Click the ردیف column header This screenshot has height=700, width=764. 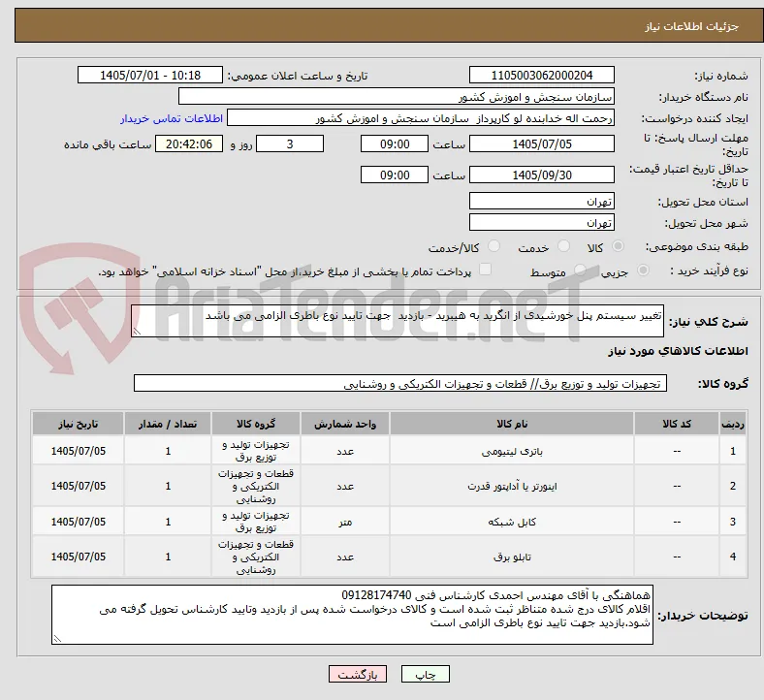[x=733, y=424]
